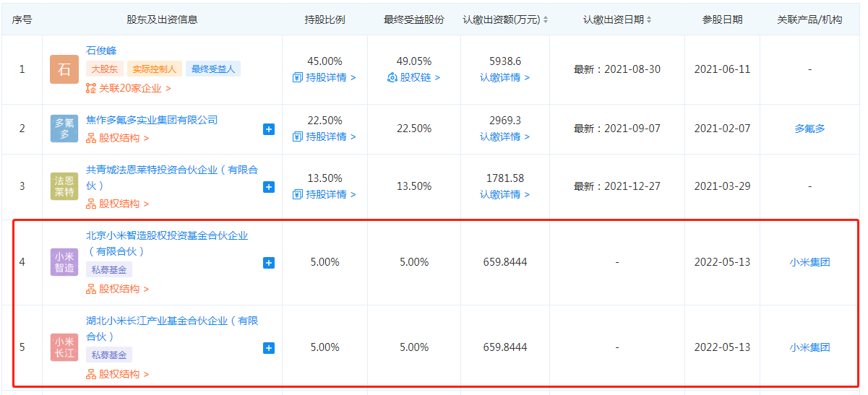Click the 多氟多 related product link
The width and height of the screenshot is (868, 395).
pyautogui.click(x=809, y=129)
